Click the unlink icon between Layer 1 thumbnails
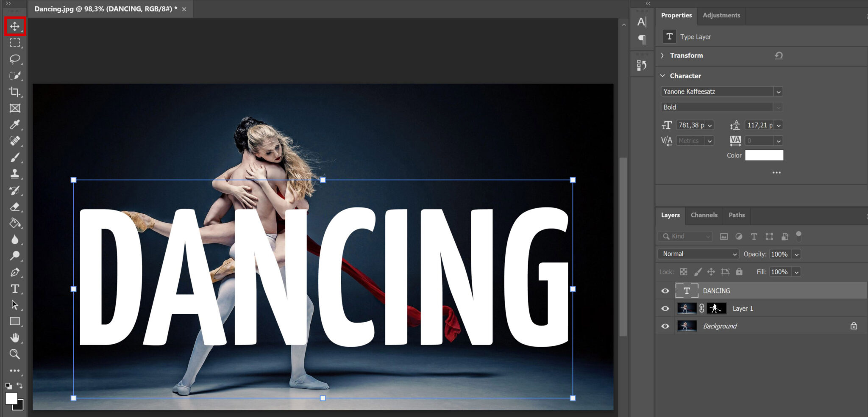The height and width of the screenshot is (417, 868). point(701,308)
